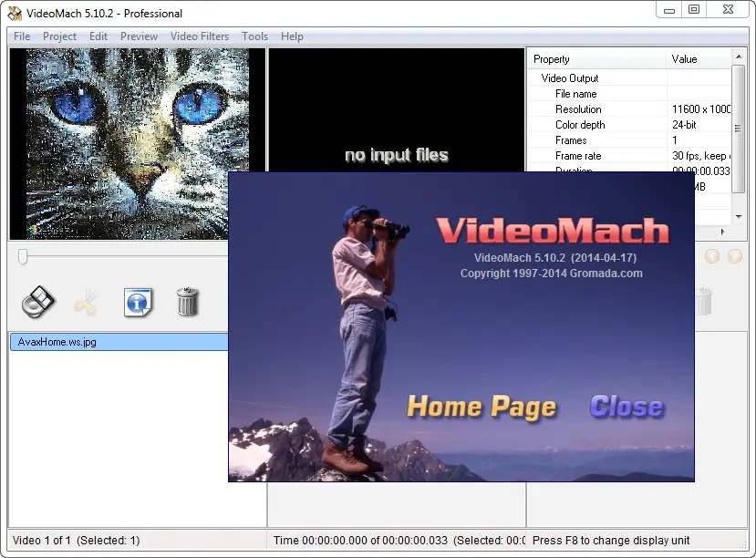Select the Resolution property row
The width and height of the screenshot is (756, 558).
click(x=629, y=108)
